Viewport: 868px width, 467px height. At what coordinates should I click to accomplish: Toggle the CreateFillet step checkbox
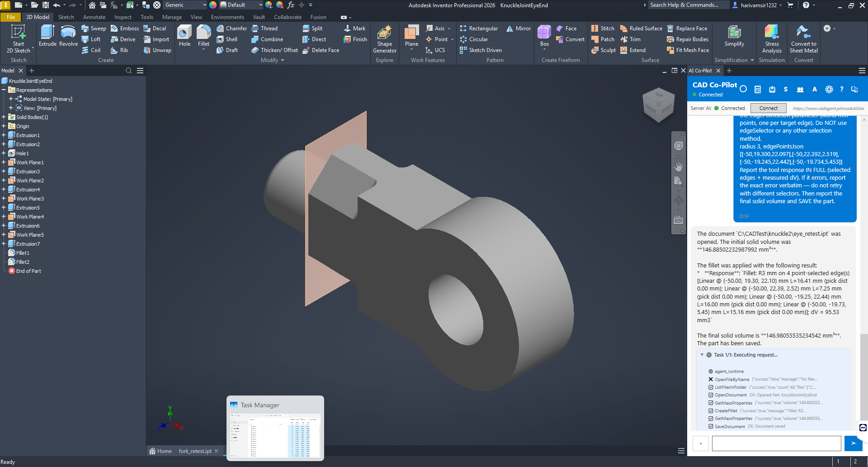click(x=711, y=411)
